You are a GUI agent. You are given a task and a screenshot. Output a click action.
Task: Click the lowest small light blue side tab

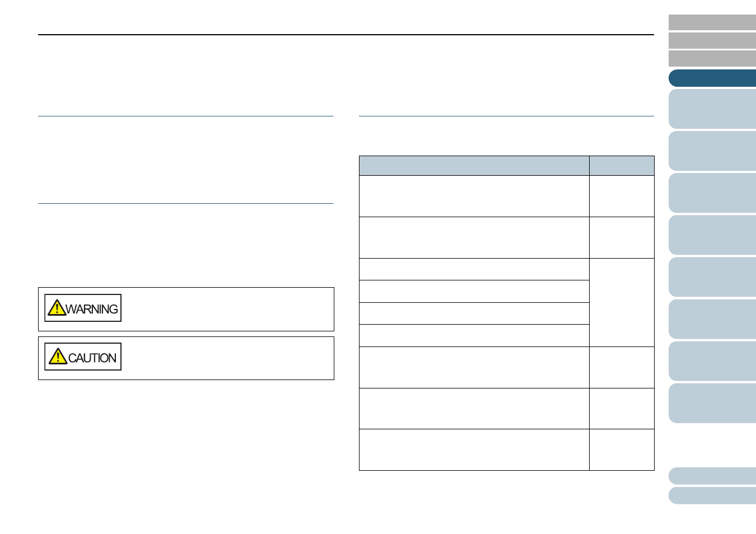click(x=712, y=495)
